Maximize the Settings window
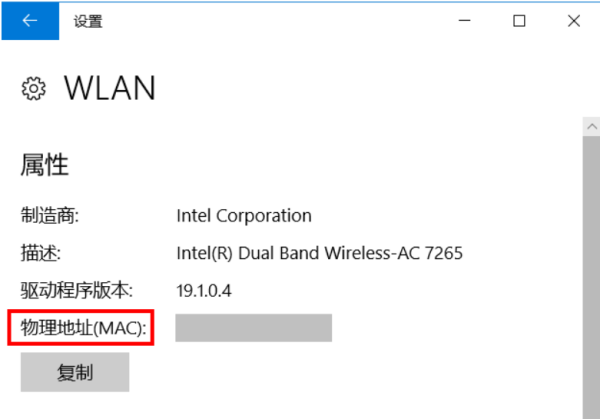 point(519,20)
